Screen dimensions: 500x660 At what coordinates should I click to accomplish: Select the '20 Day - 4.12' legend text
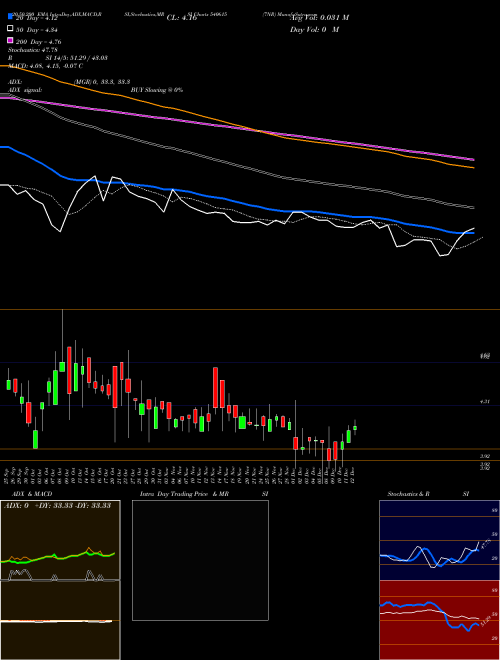[x=36, y=18]
